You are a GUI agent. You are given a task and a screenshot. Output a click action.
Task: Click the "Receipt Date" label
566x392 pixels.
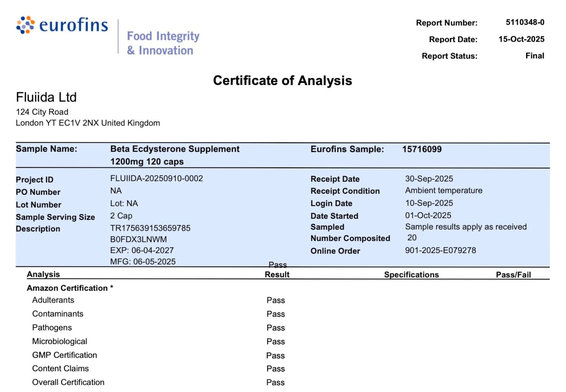pyautogui.click(x=335, y=179)
